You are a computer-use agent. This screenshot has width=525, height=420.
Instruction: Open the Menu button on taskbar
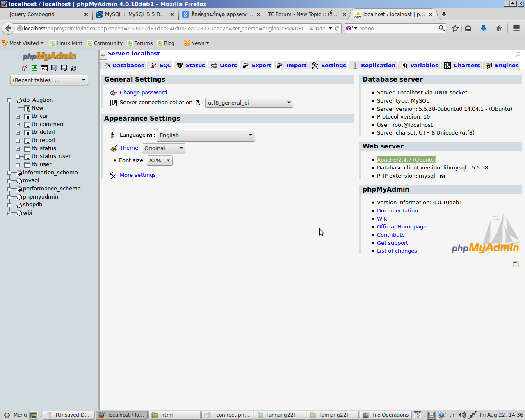click(x=15, y=415)
